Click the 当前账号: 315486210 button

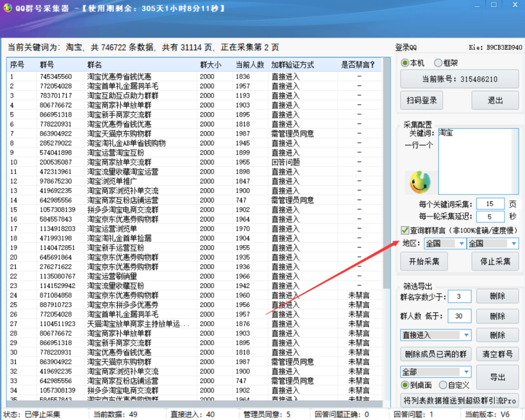(x=459, y=79)
